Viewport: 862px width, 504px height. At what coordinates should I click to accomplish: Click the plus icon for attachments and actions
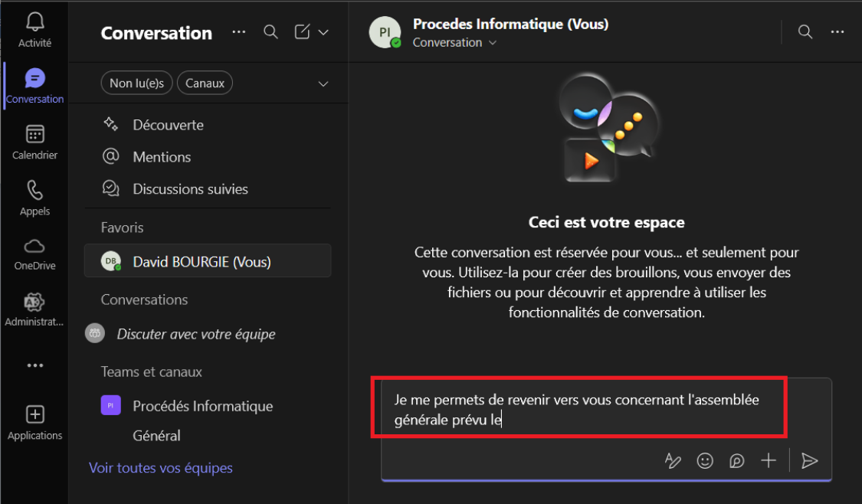[769, 460]
